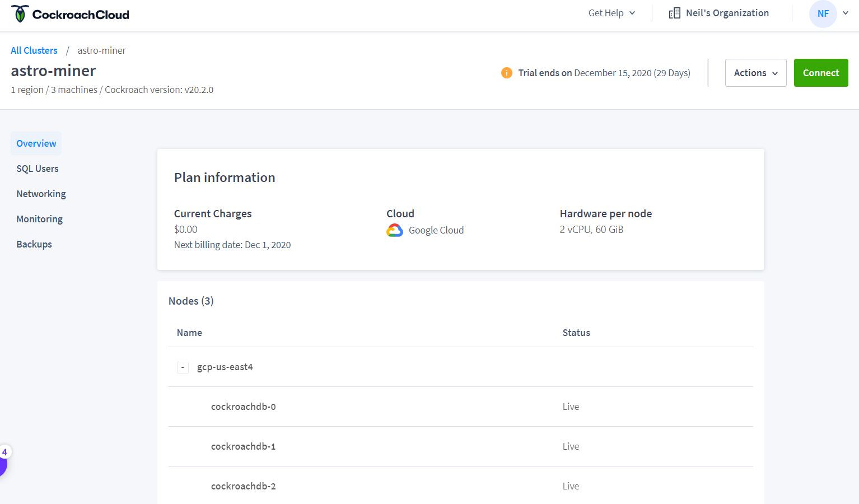Switch to the Monitoring page
859x504 pixels.
(x=39, y=219)
